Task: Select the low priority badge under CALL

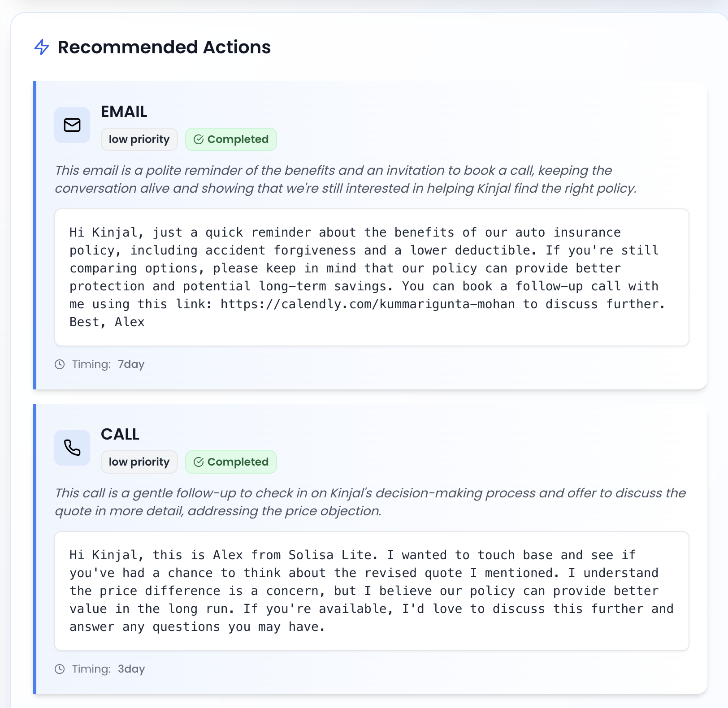Action: pyautogui.click(x=139, y=462)
